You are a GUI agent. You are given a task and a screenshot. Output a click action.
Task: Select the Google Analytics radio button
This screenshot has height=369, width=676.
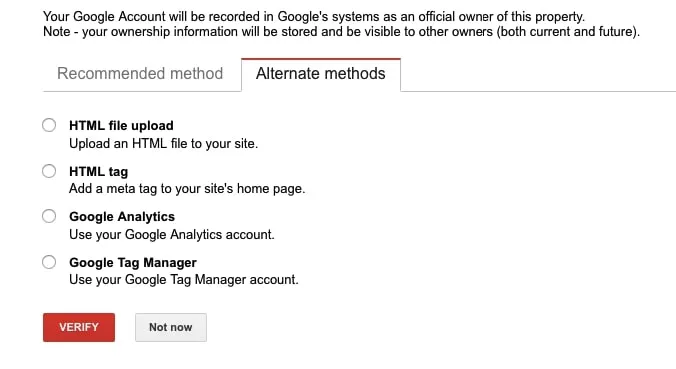point(49,216)
